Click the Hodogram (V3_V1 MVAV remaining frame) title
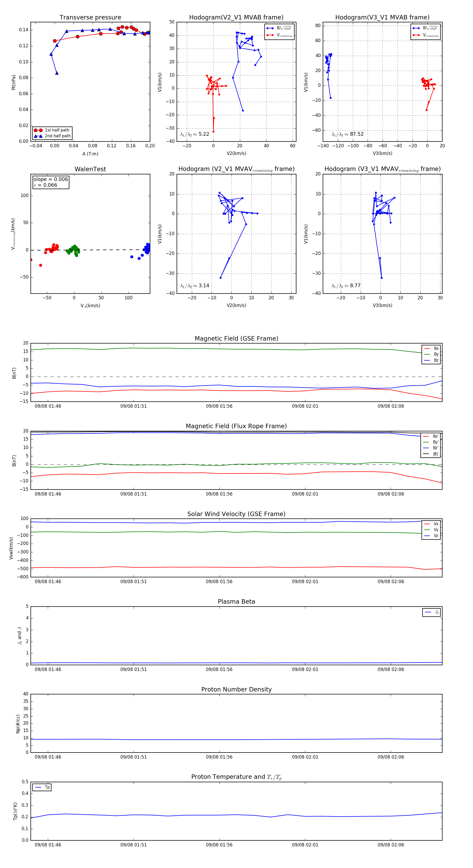Viewport: 473px width, 868px height. point(382,169)
